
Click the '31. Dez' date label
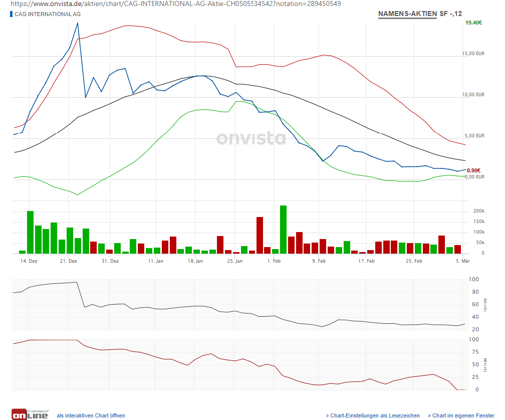click(110, 261)
